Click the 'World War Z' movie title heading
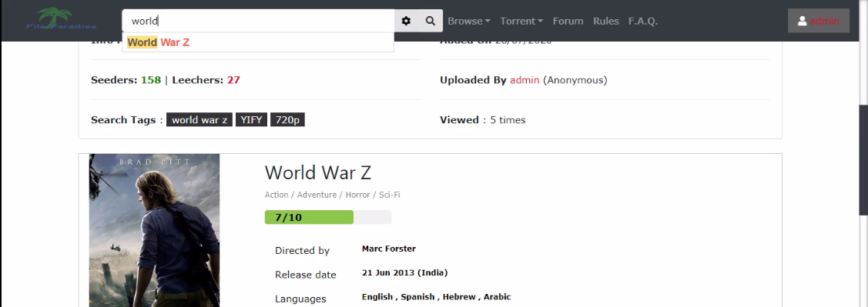The width and height of the screenshot is (868, 307). (x=318, y=172)
